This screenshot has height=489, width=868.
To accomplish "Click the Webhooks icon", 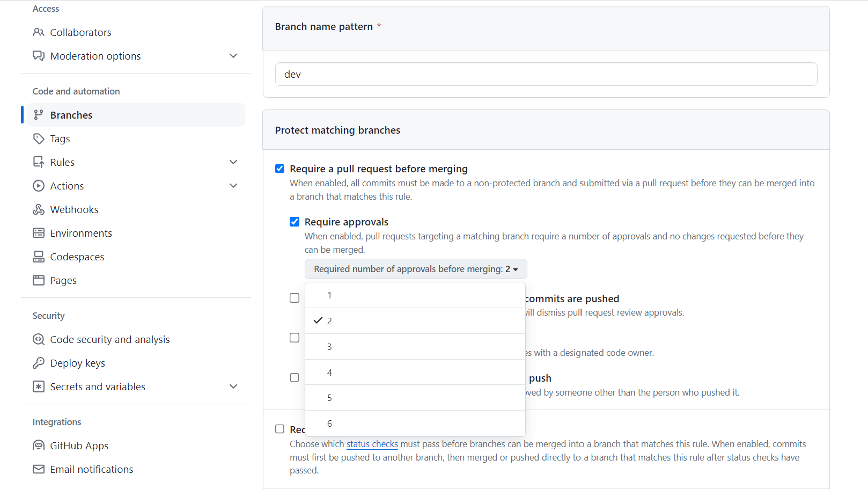I will coord(39,209).
